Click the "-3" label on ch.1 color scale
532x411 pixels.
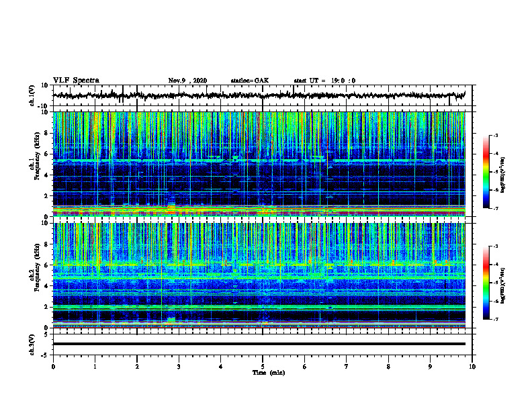496,135
